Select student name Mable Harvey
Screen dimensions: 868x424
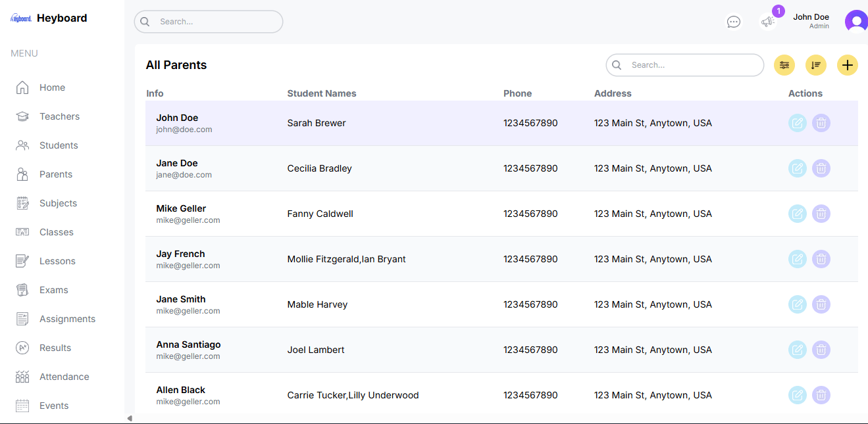pos(317,304)
